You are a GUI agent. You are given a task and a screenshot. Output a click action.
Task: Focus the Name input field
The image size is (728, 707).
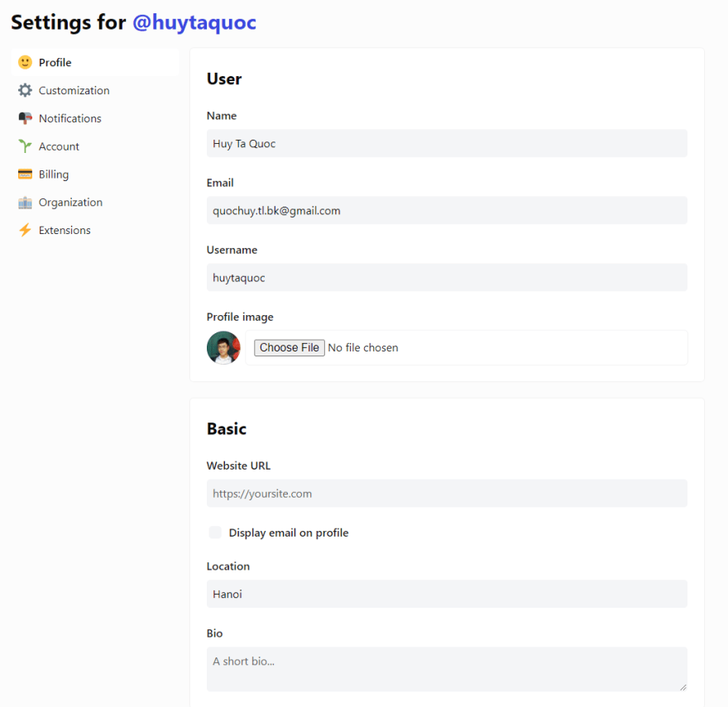coord(447,143)
